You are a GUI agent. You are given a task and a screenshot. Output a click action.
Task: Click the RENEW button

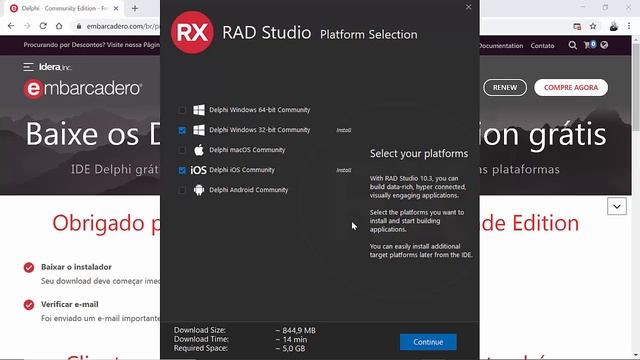(505, 87)
